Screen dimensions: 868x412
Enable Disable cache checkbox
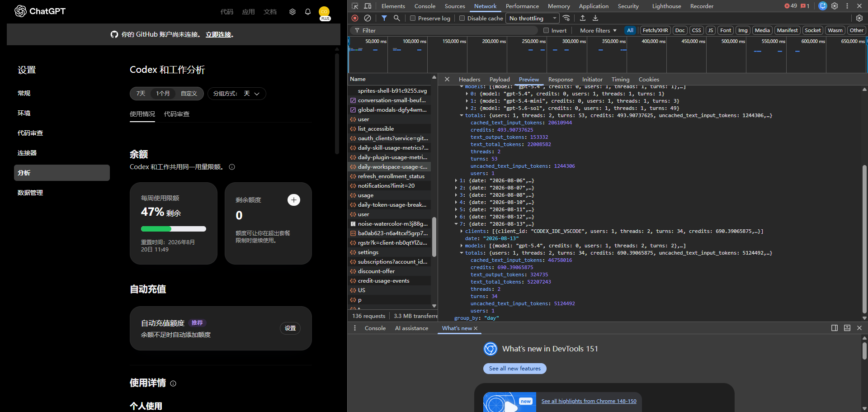[x=462, y=18]
